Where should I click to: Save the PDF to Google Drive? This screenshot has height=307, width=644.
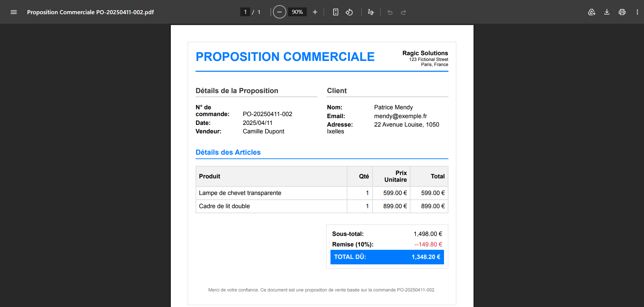591,12
